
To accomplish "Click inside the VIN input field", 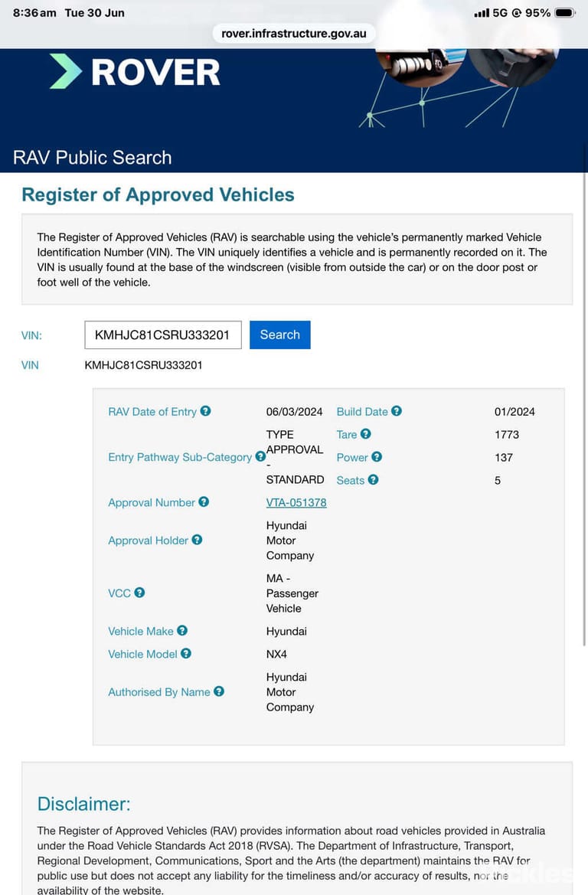I will 163,335.
